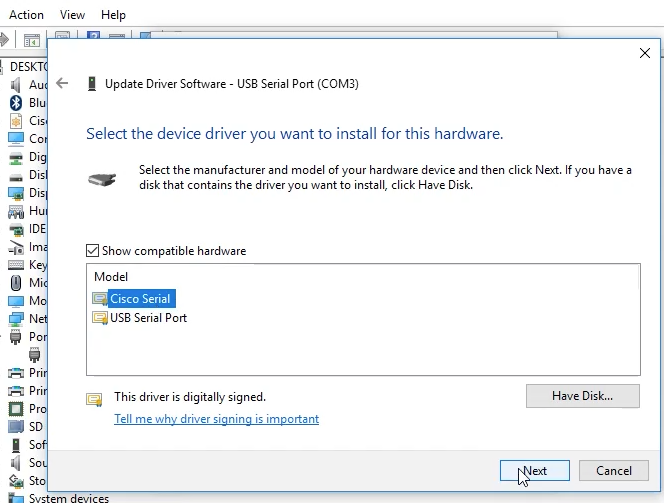Image resolution: width=664 pixels, height=503 pixels.
Task: Select the Cisco Serial driver icon
Action: [x=99, y=299]
